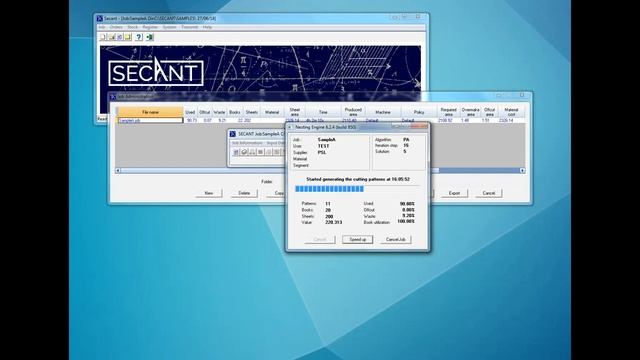Click Sheets count 200 in Nesting dialog
The height and width of the screenshot is (360, 640).
tap(329, 216)
